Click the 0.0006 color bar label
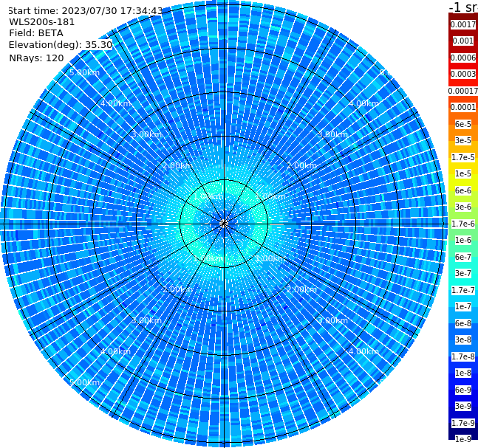This screenshot has height=448, width=478. 463,58
